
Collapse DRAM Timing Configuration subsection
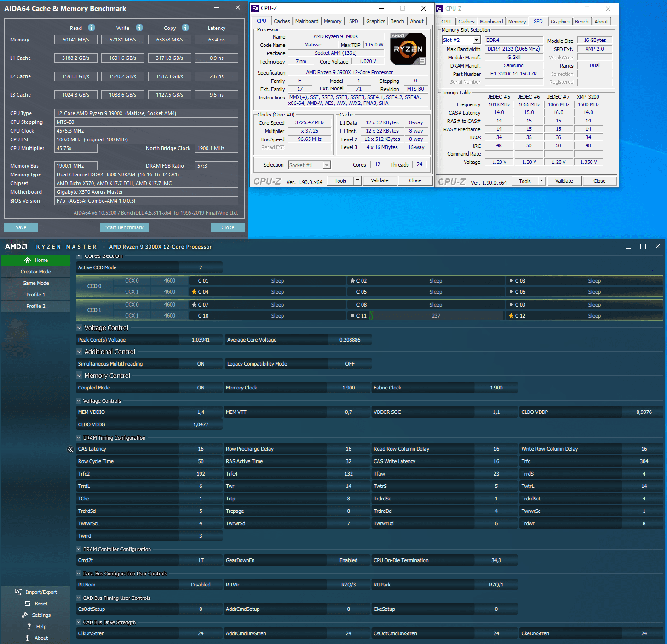tap(79, 438)
